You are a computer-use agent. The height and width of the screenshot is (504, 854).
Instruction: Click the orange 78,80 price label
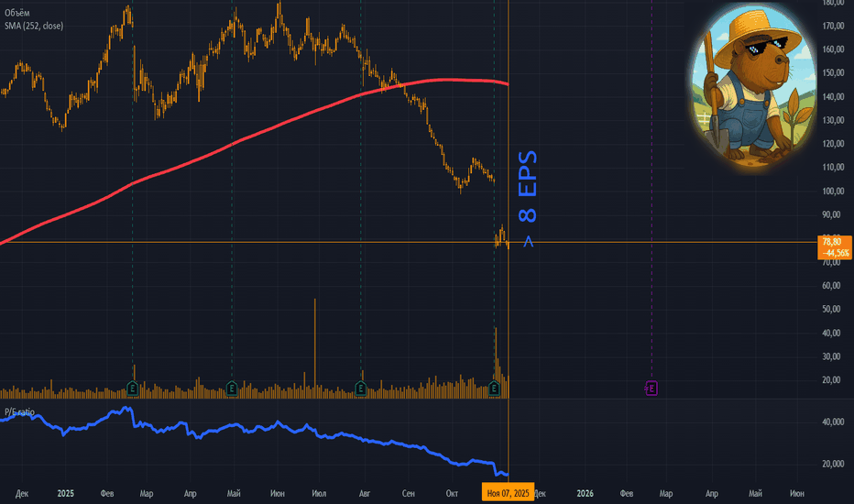click(833, 243)
